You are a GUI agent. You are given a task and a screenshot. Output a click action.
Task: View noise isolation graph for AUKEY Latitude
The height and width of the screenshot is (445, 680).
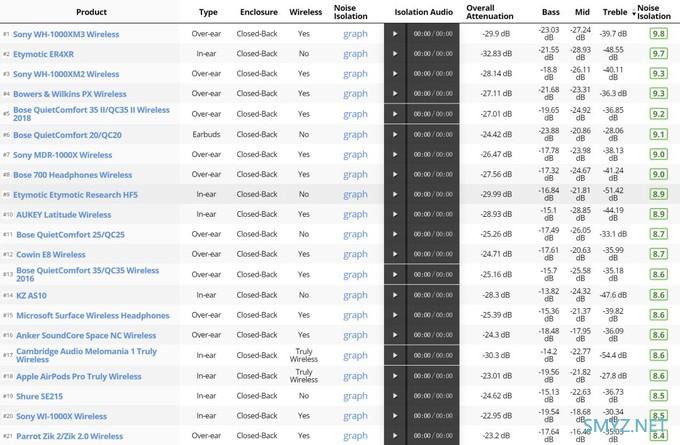point(355,214)
